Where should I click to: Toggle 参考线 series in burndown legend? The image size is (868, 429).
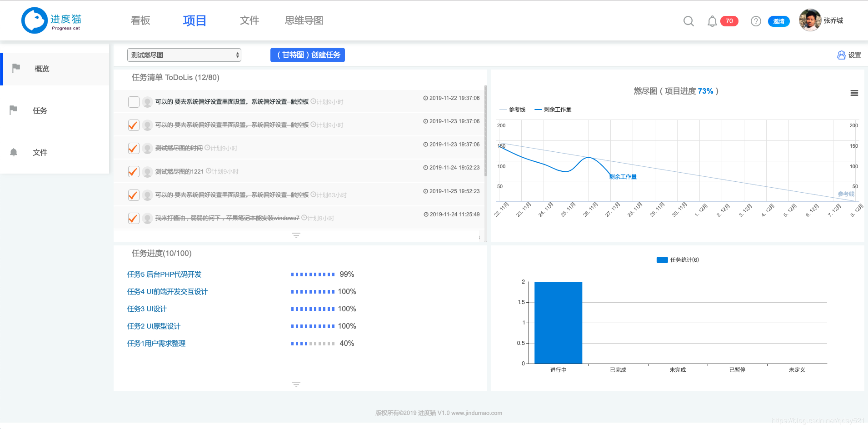pos(512,110)
